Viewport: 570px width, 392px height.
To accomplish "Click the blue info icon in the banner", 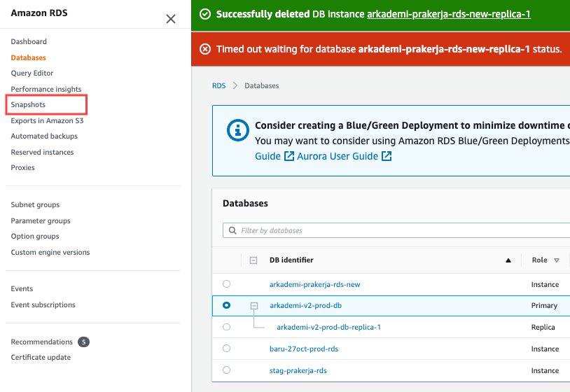I will click(238, 130).
